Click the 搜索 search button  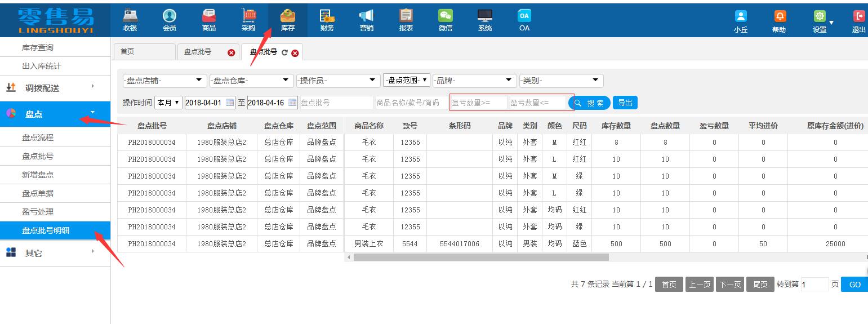coord(589,103)
